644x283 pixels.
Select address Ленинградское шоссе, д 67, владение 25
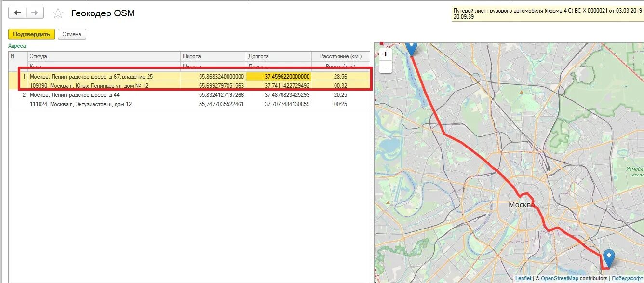[x=91, y=77]
